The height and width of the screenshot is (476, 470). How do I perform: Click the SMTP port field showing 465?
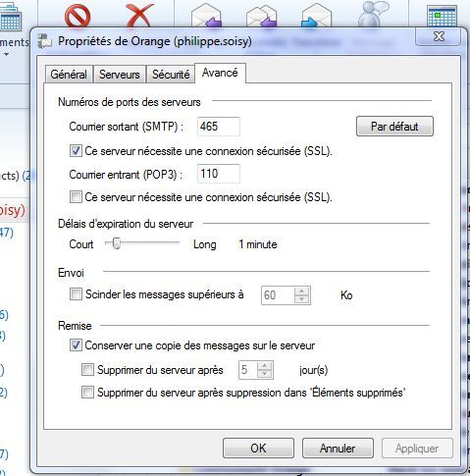tap(219, 127)
